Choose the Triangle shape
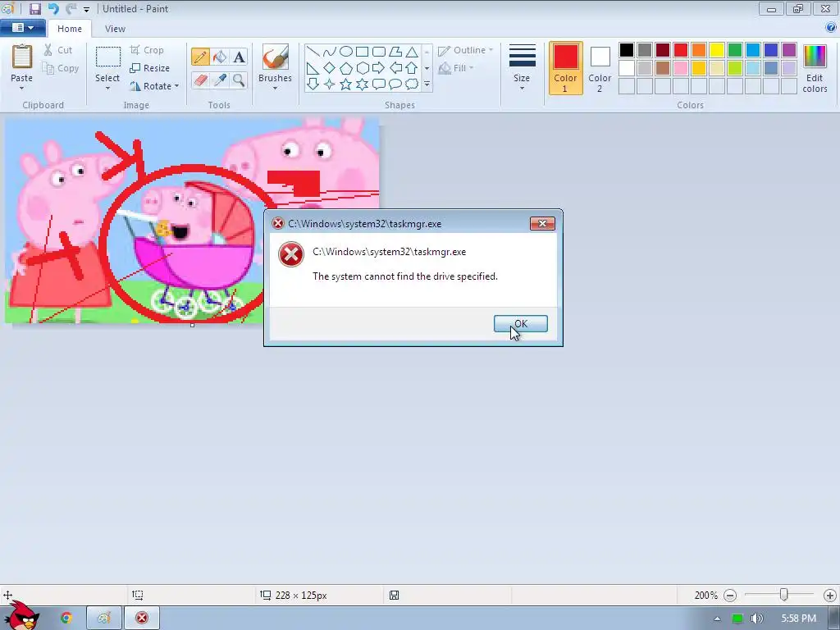 412,52
